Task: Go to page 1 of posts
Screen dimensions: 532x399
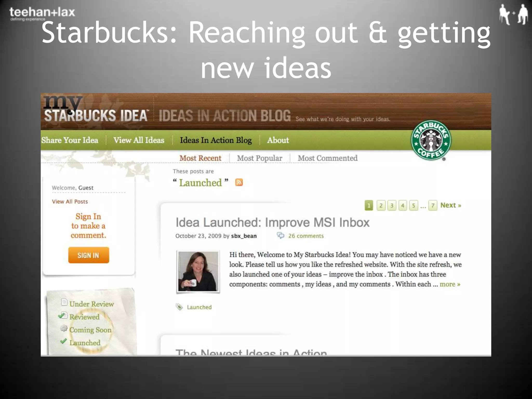Action: tap(369, 205)
